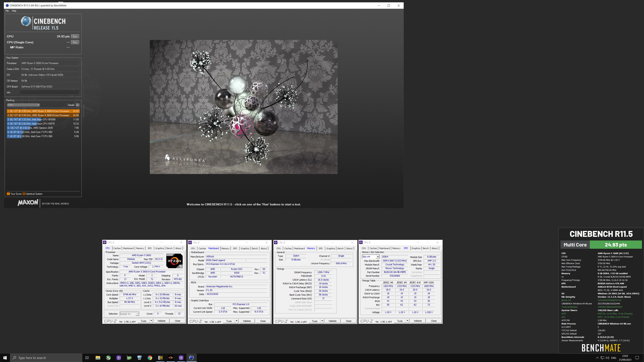The height and width of the screenshot is (362, 644).
Task: Click the CPU-Z icon in first CPU-Z title bar
Action: click(105, 242)
